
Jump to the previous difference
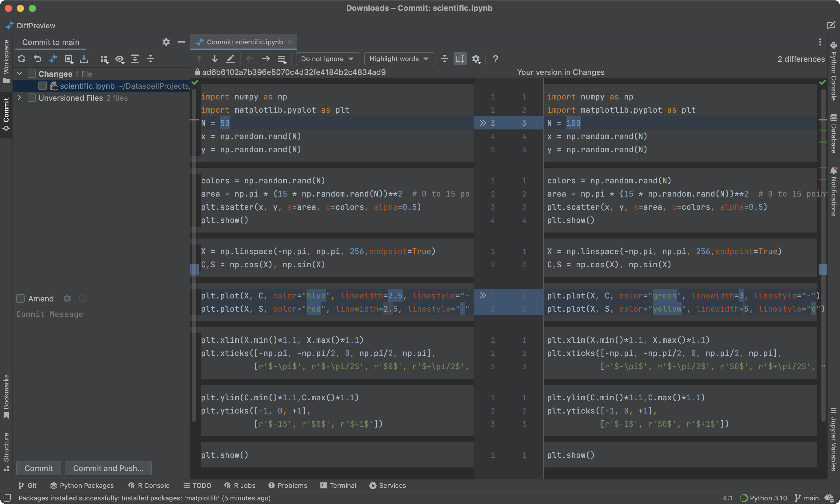pyautogui.click(x=199, y=58)
